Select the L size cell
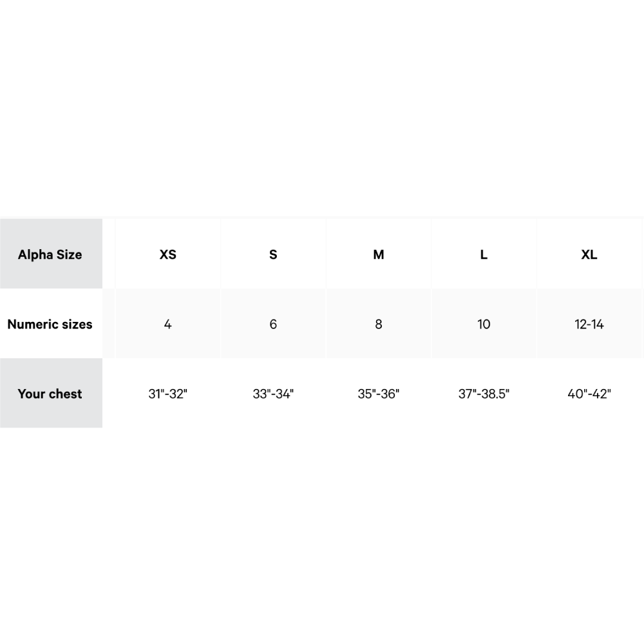The image size is (644, 644). 484,254
